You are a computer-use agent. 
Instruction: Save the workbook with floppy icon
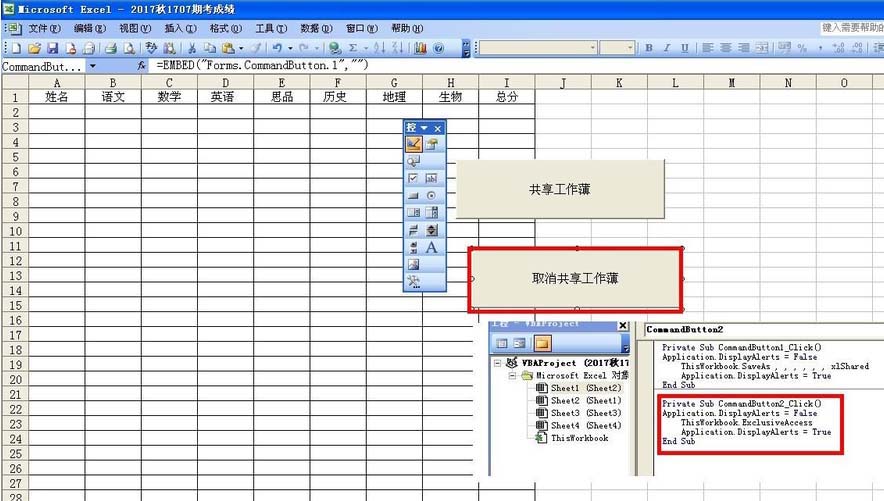pyautogui.click(x=52, y=48)
